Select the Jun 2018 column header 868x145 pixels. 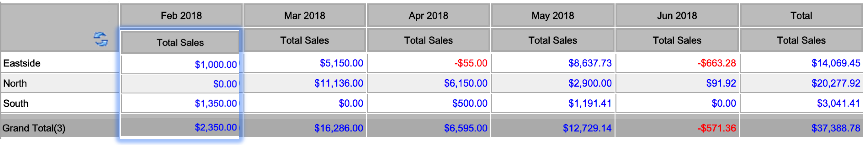point(677,15)
